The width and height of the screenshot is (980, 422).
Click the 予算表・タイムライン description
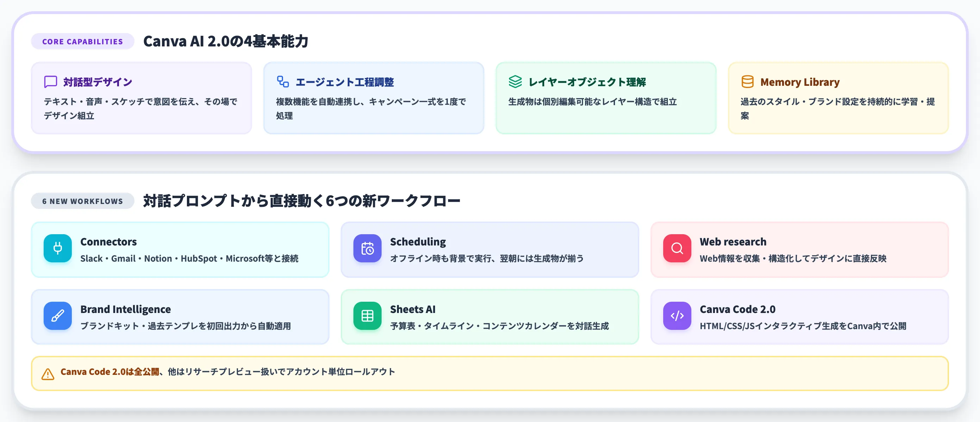point(499,326)
